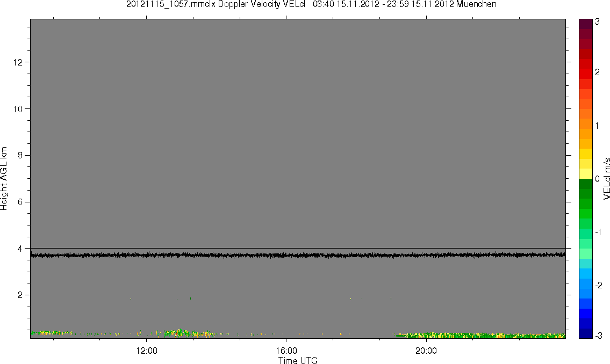Click the colorbar value 0
Viewport: 610px width, 364px height.
point(597,179)
